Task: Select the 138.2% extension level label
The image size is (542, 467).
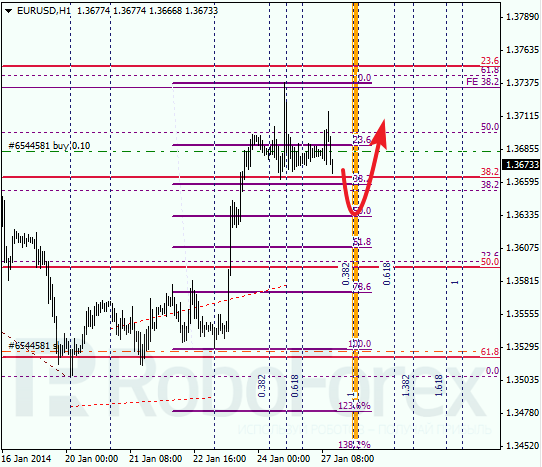Action: (354, 444)
